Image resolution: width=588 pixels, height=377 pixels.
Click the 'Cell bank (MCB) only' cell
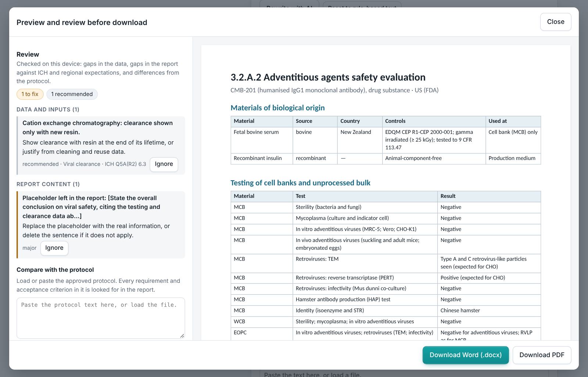(513, 140)
